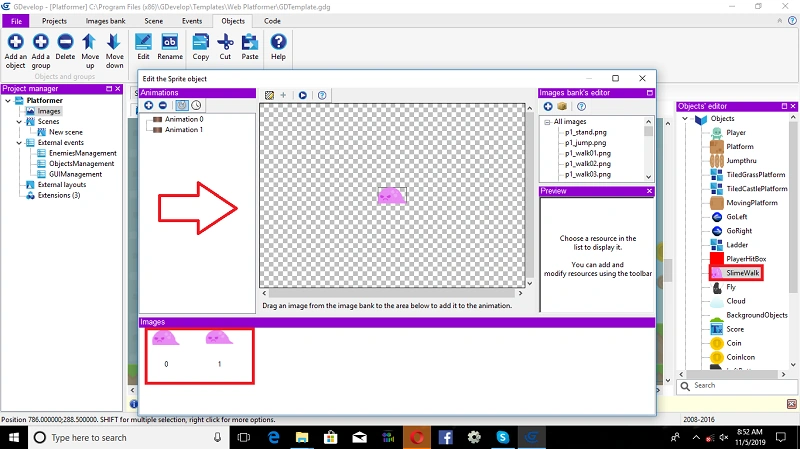The width and height of the screenshot is (800, 449).
Task: Select Animation 1 in the list
Action: (184, 130)
